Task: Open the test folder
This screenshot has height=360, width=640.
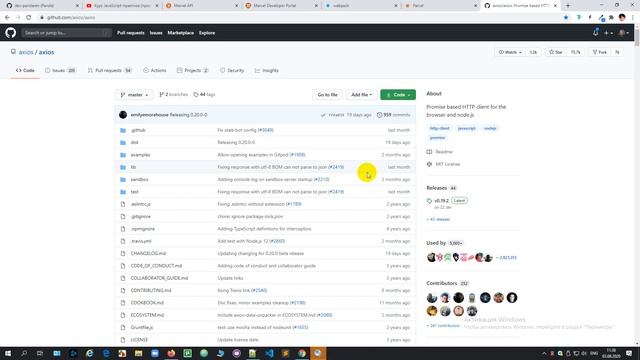Action: [x=134, y=192]
